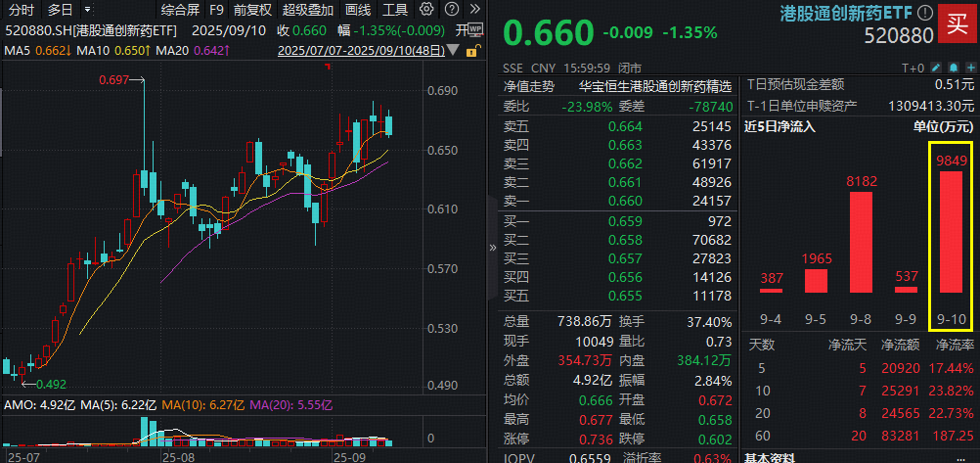Collapse the side panel using divider arrow
This screenshot has height=463, width=980.
(492, 247)
